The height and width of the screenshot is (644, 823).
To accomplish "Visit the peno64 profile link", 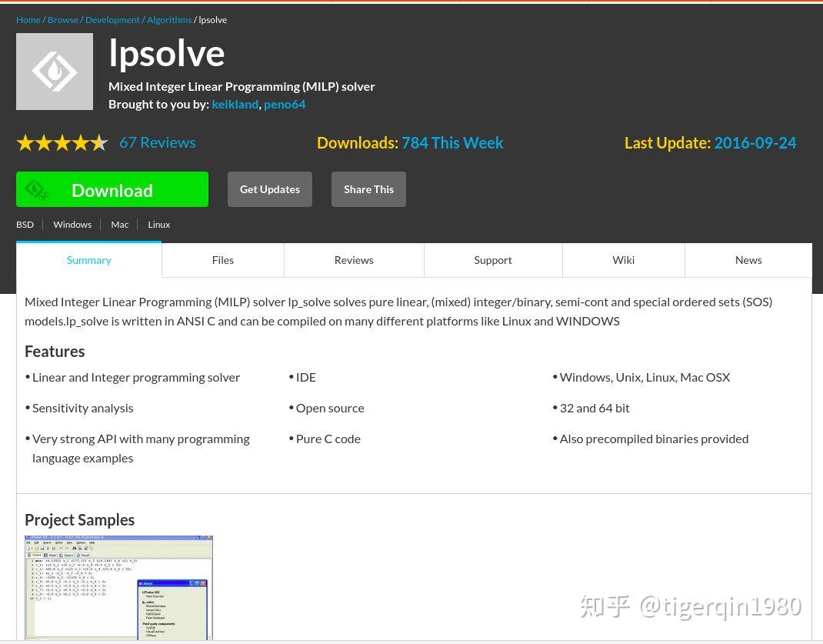I will [285, 103].
